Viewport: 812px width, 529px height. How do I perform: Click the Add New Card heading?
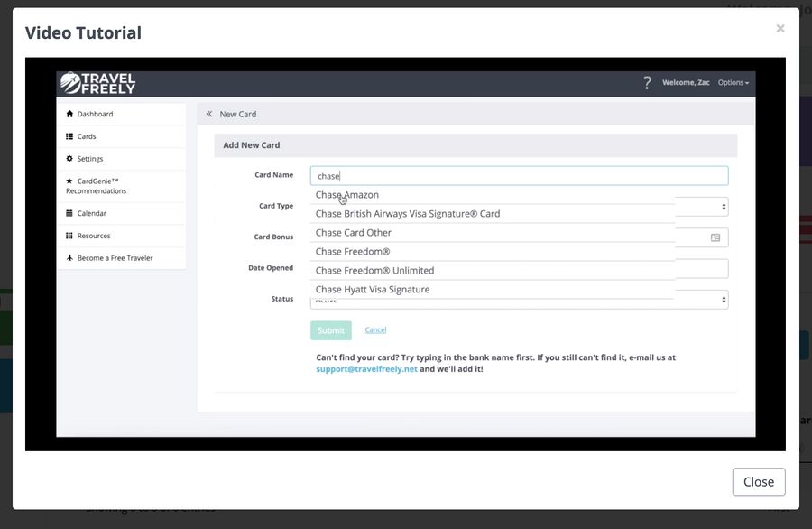(x=251, y=145)
